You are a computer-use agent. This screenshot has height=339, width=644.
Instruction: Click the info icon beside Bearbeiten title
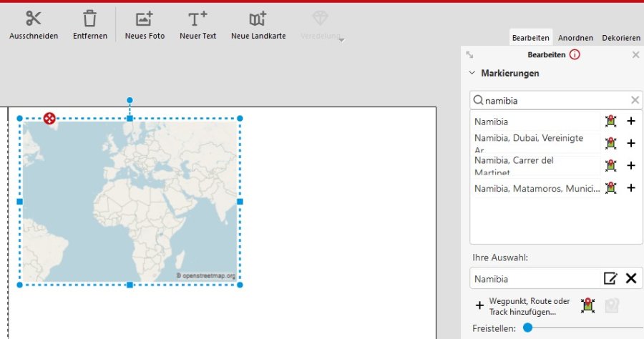click(x=575, y=55)
